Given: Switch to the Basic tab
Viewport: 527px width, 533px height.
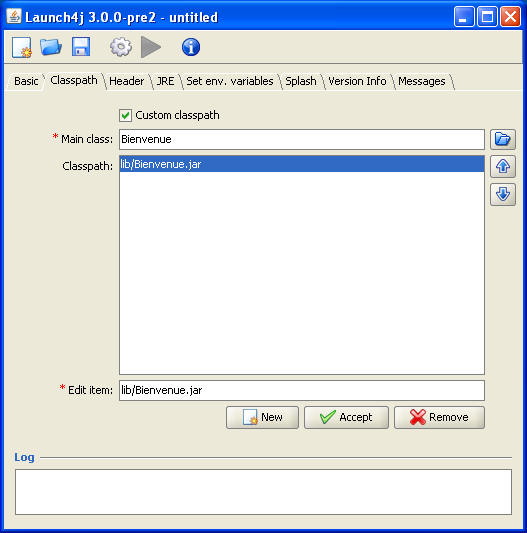Looking at the screenshot, I should [x=26, y=81].
